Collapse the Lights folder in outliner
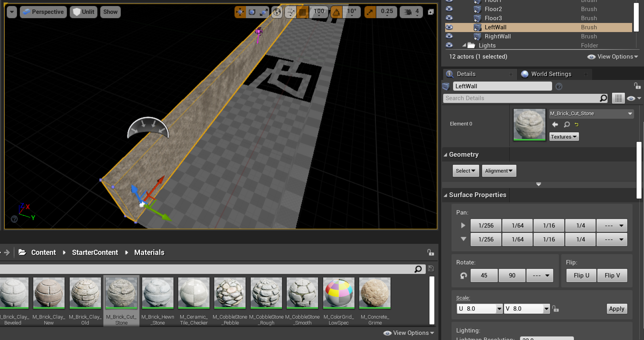The height and width of the screenshot is (340, 644). 464,45
